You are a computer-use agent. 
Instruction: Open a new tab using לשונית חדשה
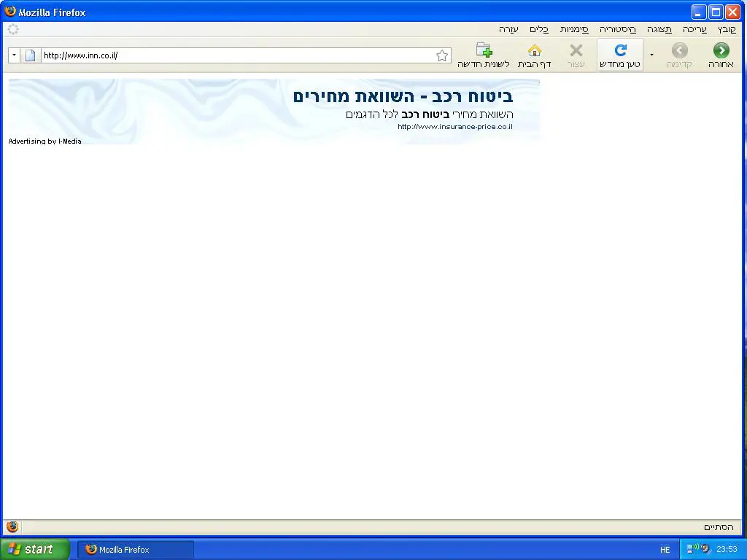coord(483,55)
